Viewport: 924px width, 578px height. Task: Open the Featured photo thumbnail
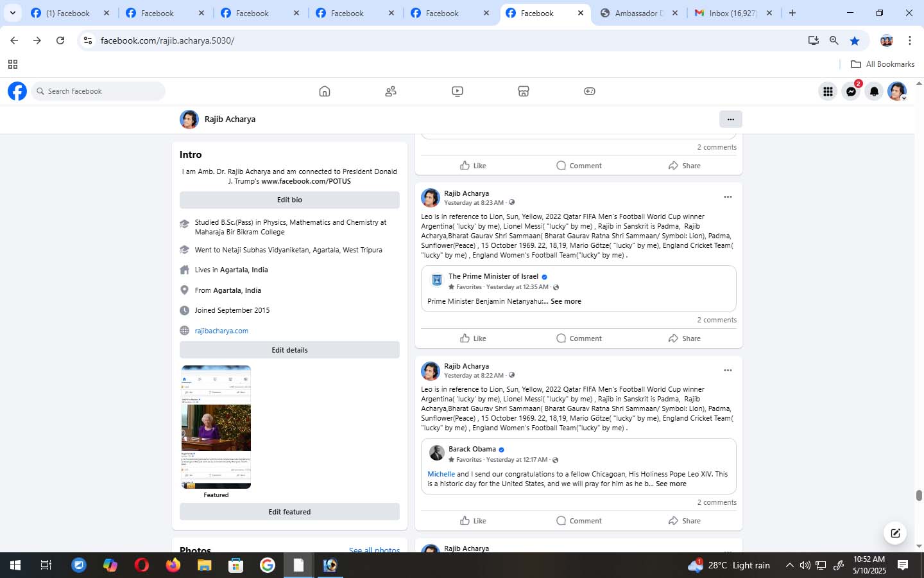(x=216, y=427)
